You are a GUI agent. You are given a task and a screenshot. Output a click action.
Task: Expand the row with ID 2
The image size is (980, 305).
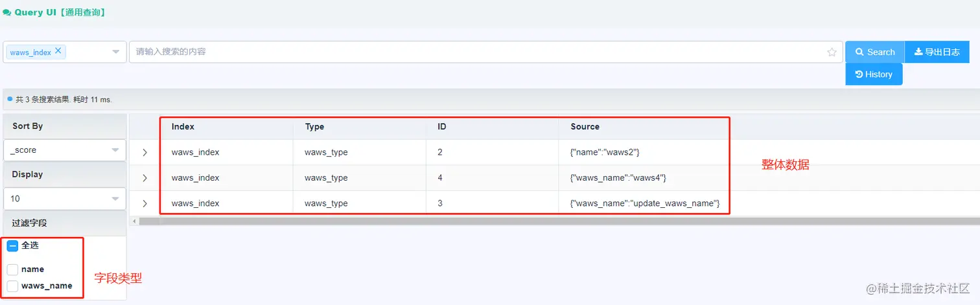145,153
